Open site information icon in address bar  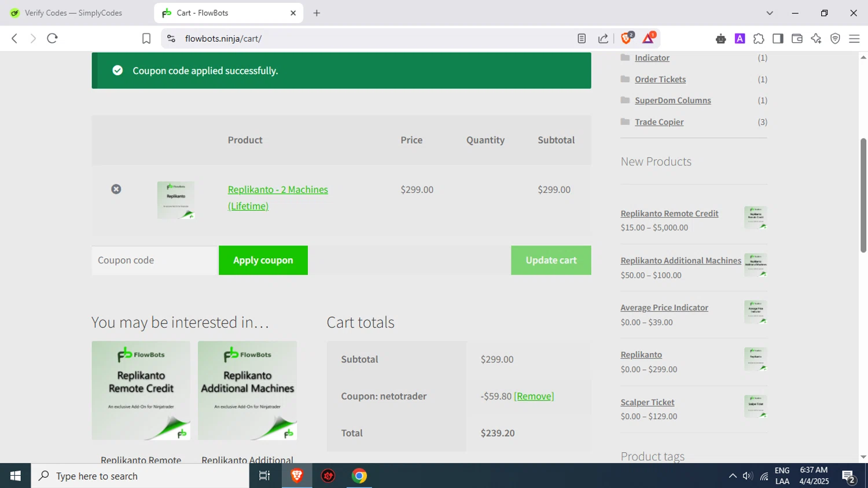coord(171,39)
